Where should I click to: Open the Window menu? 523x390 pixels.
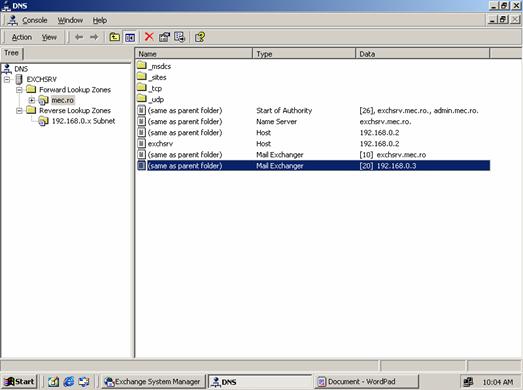[70, 20]
